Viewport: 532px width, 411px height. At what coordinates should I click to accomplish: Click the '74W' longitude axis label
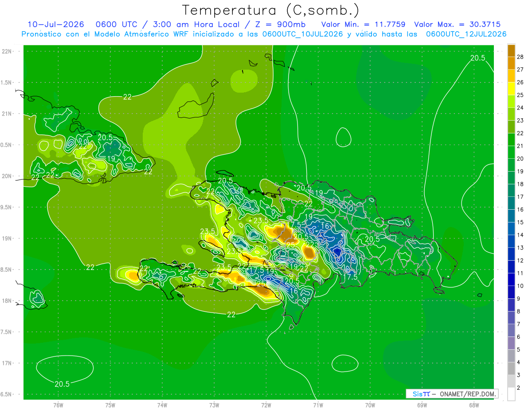point(162,405)
